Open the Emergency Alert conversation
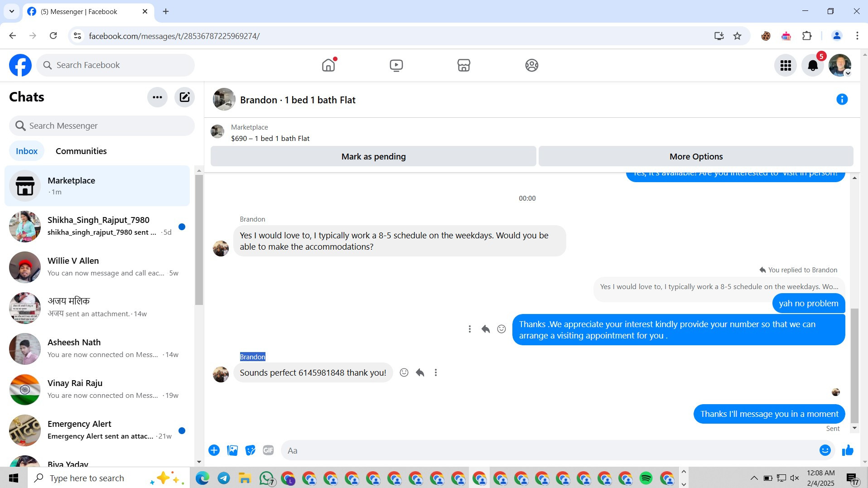This screenshot has height=488, width=868. (x=97, y=430)
